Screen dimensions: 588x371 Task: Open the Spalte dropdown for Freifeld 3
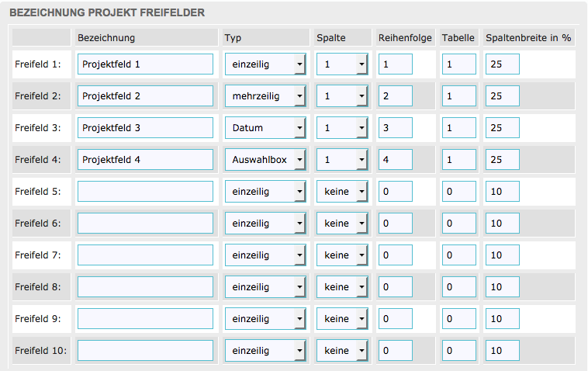coord(342,127)
